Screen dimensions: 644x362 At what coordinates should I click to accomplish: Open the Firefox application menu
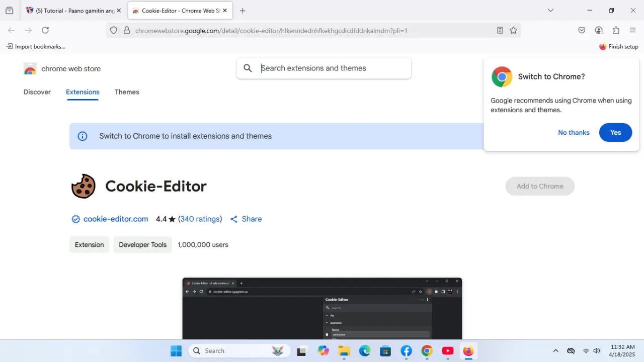click(x=633, y=30)
